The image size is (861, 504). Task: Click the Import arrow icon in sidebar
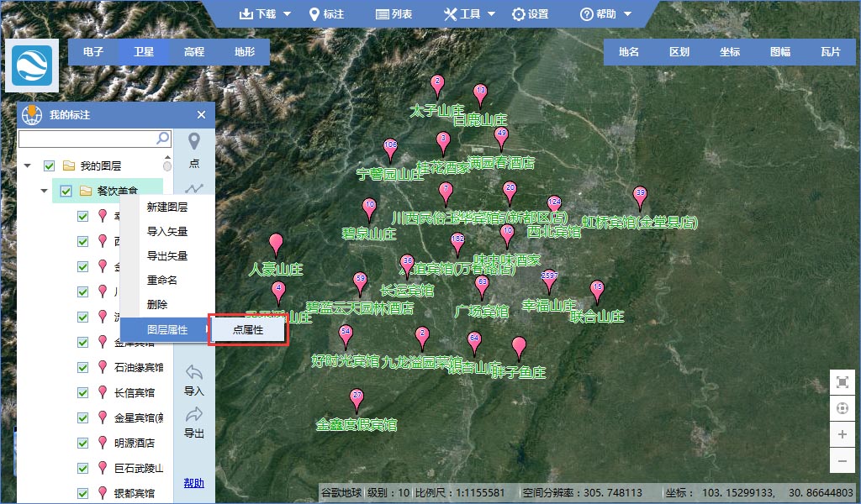[194, 372]
